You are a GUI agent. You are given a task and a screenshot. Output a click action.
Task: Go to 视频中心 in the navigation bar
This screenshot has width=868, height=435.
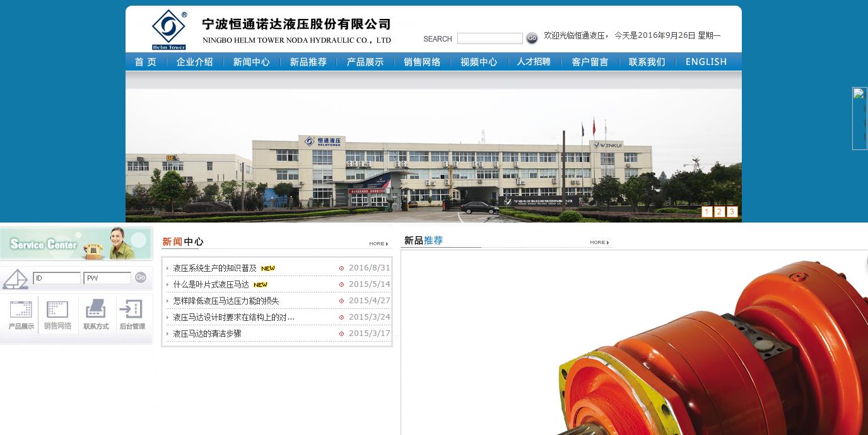[x=479, y=62]
